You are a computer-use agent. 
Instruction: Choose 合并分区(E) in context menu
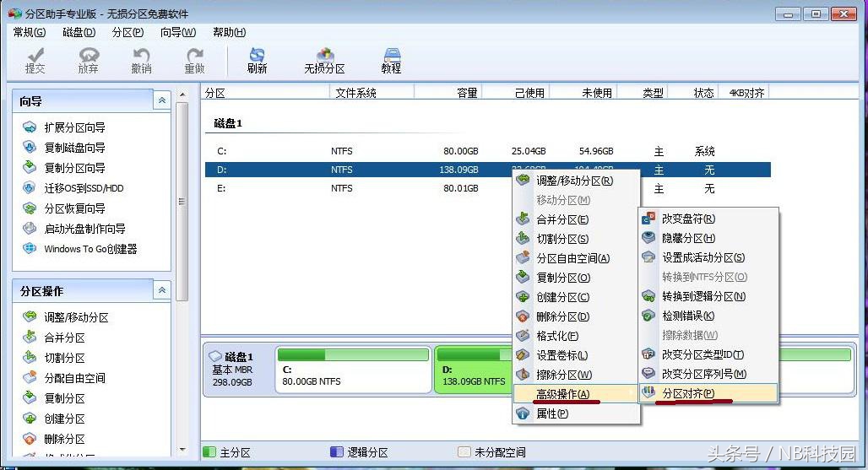(576, 219)
